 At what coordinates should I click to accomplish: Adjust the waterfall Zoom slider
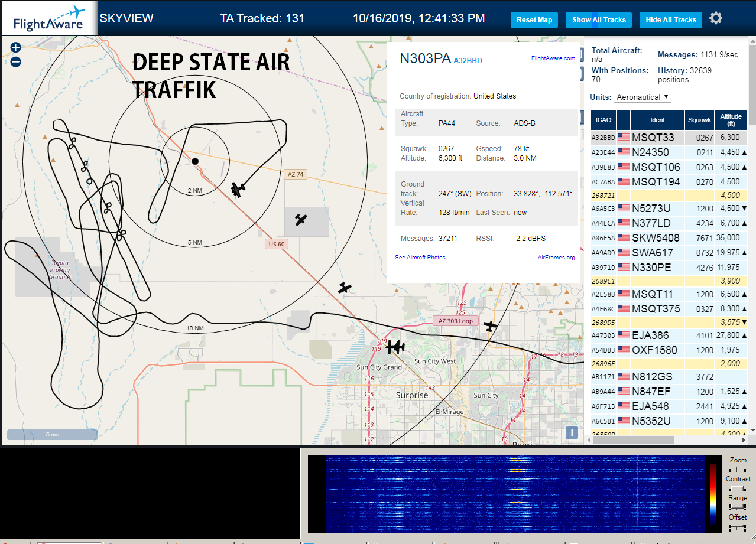pos(738,469)
